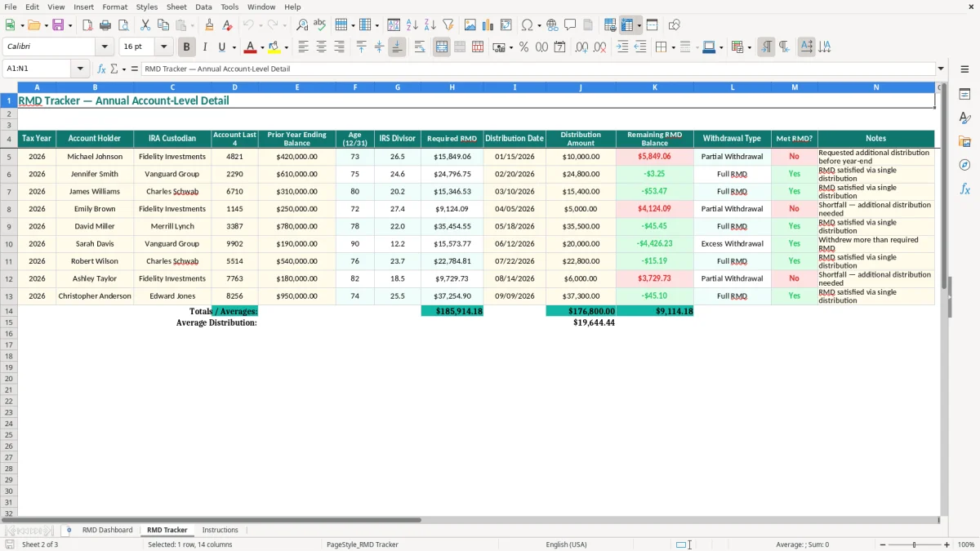Click the Increase Indent icon
The width and height of the screenshot is (980, 551).
[622, 47]
